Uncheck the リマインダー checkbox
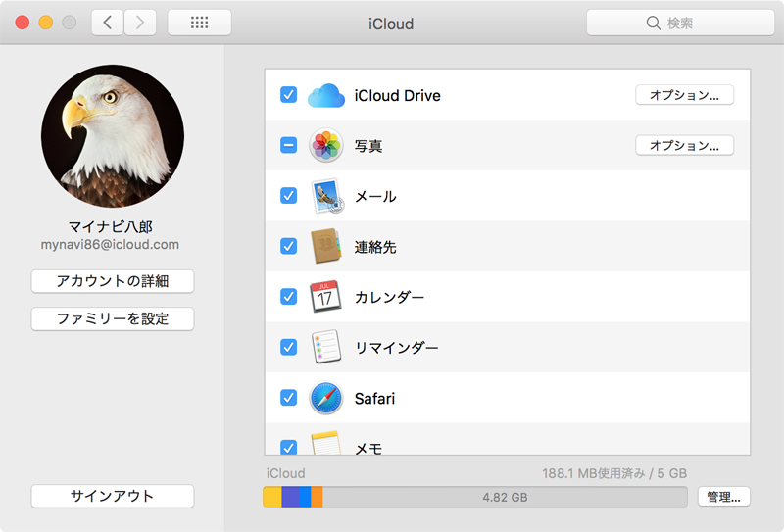784x532 pixels. [288, 347]
